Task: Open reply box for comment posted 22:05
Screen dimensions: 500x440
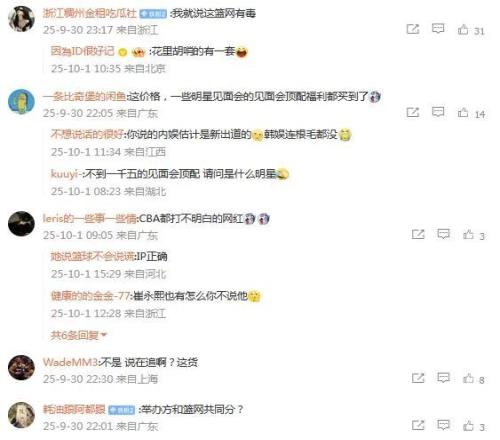Action: point(438,112)
